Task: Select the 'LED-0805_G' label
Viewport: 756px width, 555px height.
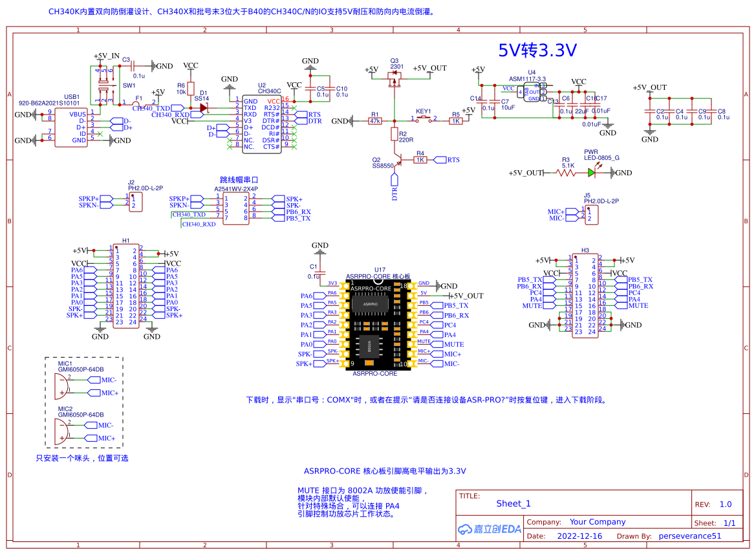Action: click(601, 158)
